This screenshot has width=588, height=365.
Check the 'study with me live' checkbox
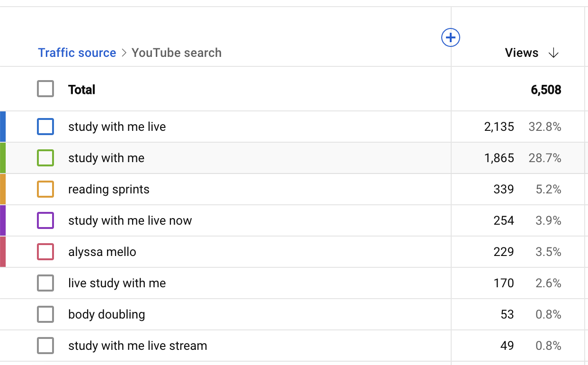point(45,127)
